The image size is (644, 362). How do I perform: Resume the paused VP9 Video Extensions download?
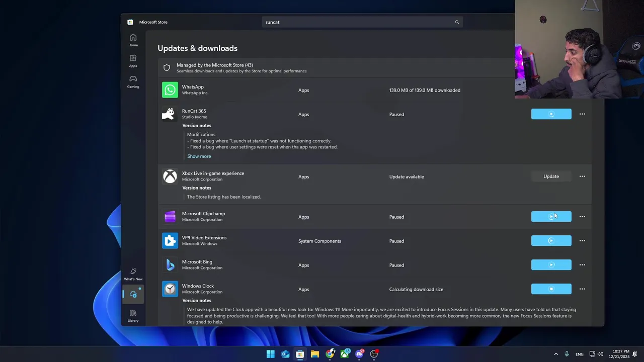pyautogui.click(x=551, y=241)
